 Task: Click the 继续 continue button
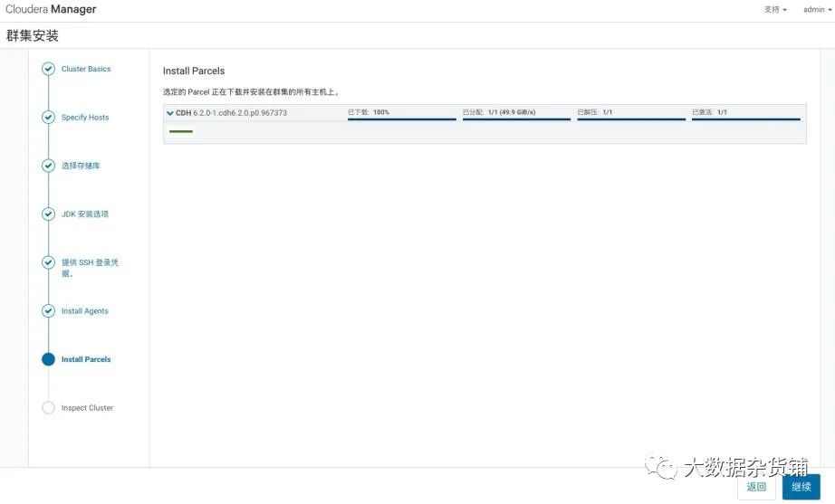(x=801, y=487)
